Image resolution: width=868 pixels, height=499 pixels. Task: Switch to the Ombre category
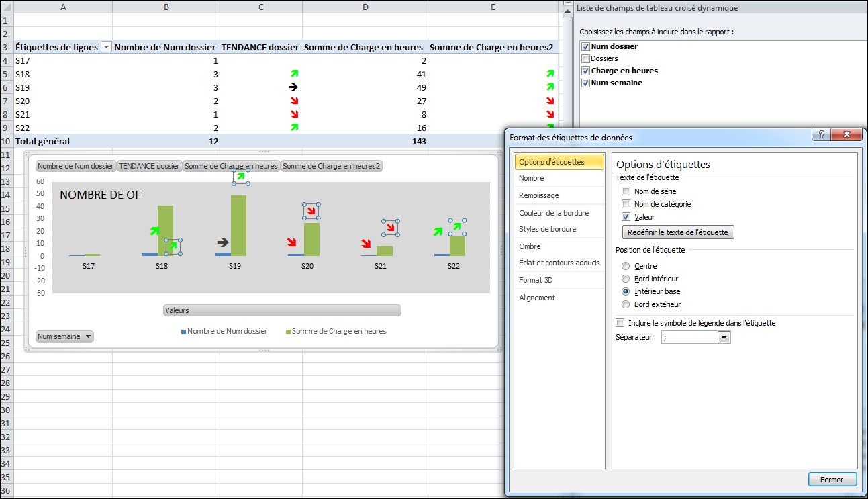[559, 246]
